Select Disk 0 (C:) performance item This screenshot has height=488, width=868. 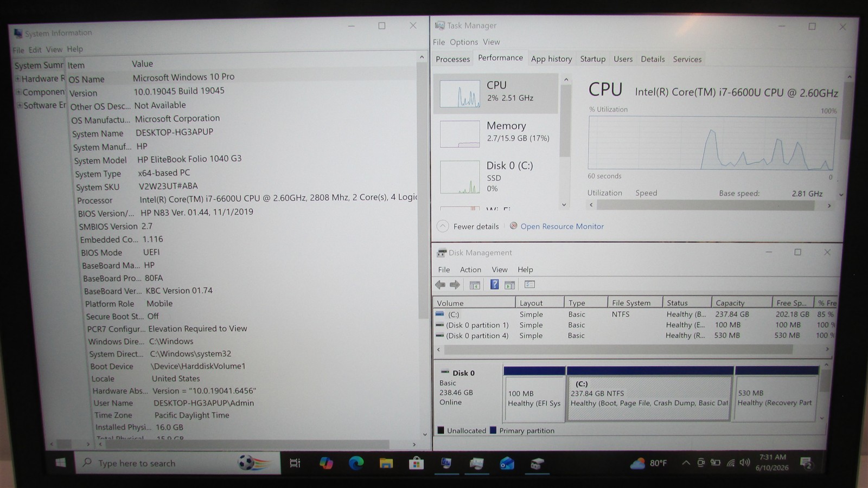point(496,177)
